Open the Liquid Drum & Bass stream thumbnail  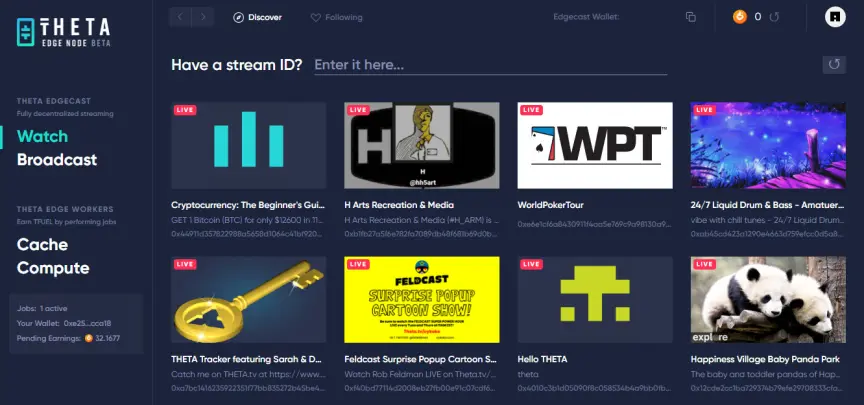[x=768, y=145]
